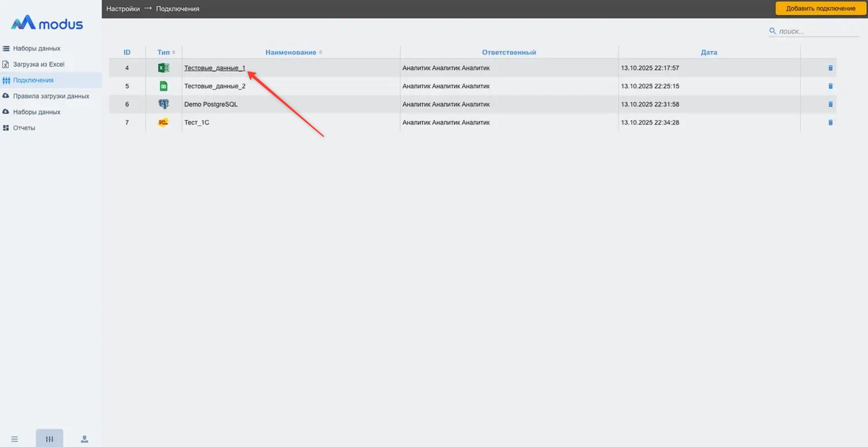Screen dimensions: 868x447
Task: Go to Правила загрузки данных section
Action: click(51, 96)
